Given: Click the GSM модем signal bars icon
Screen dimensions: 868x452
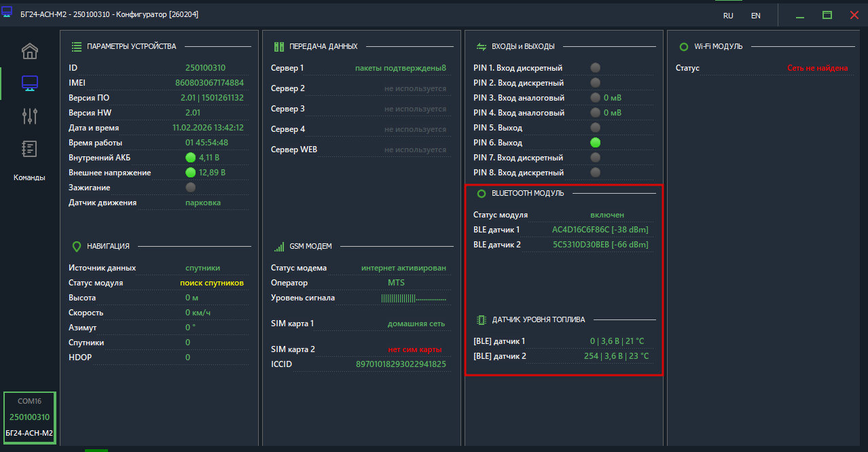Looking at the screenshot, I should click(279, 247).
